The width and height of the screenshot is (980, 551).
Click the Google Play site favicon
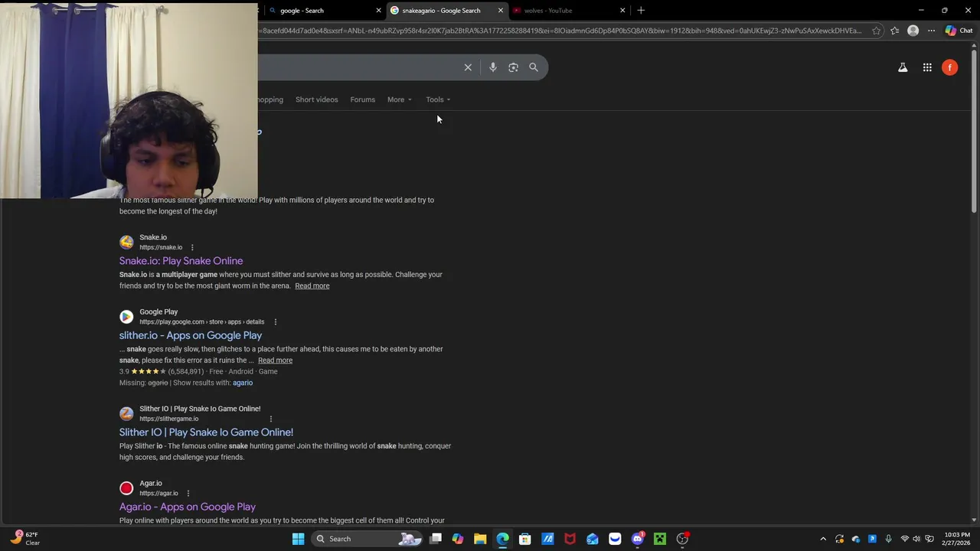(126, 317)
